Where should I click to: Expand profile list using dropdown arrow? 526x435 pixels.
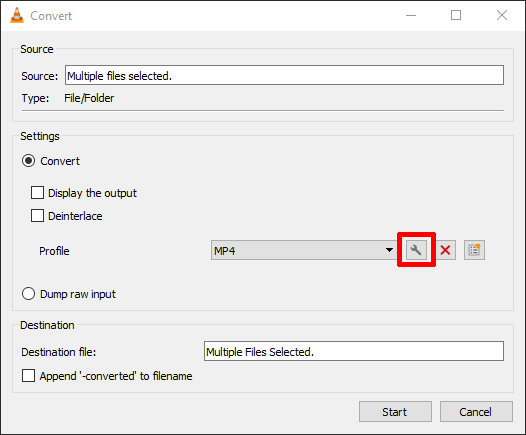tap(389, 250)
